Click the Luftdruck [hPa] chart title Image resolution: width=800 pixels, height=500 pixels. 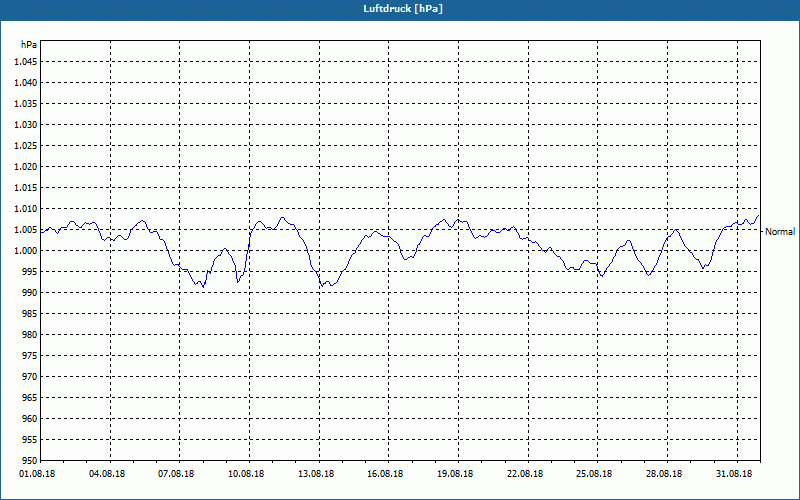403,9
